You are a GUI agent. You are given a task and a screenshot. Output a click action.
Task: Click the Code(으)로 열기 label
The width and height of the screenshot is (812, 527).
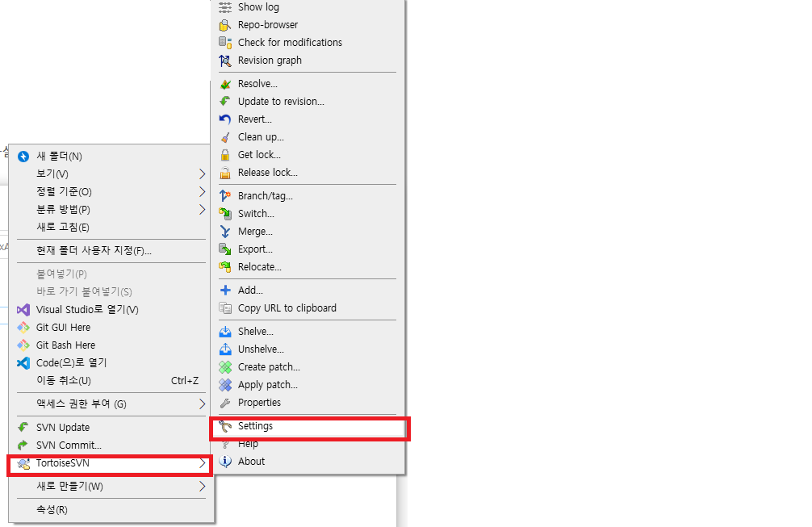pyautogui.click(x=72, y=363)
